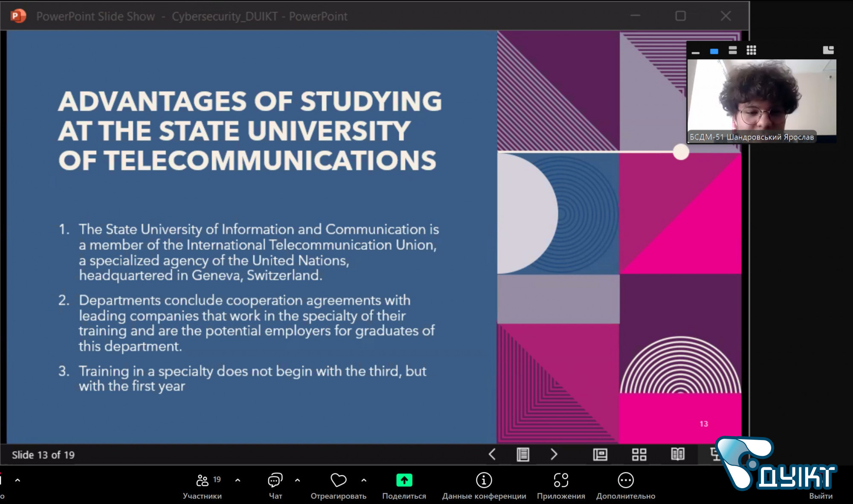This screenshot has height=504, width=853.
Task: Click the Выйти leave button
Action: [821, 496]
